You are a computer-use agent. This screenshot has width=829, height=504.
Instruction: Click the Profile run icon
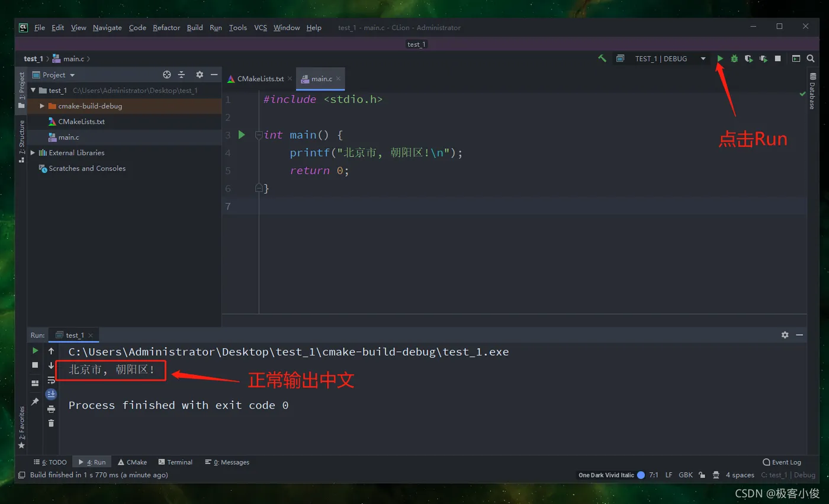763,59
